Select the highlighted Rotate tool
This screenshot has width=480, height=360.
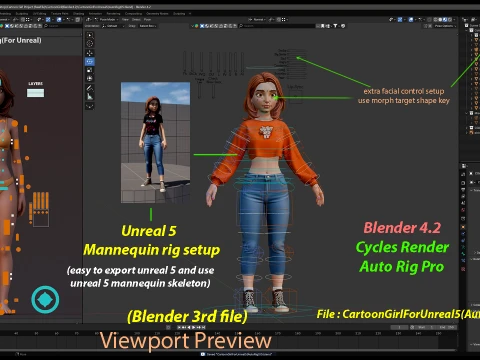pos(90,62)
